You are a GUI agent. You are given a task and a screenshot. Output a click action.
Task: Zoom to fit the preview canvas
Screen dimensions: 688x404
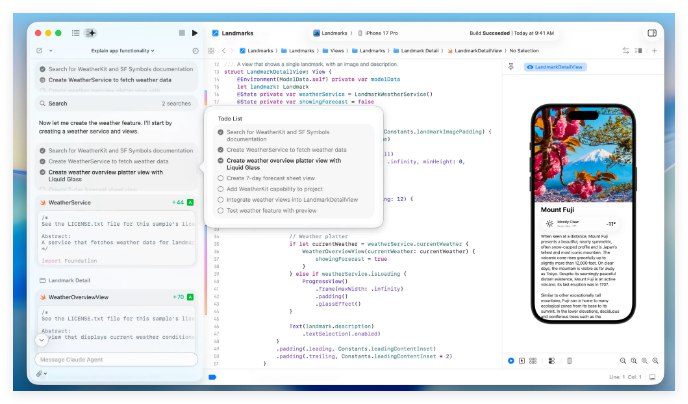645,361
